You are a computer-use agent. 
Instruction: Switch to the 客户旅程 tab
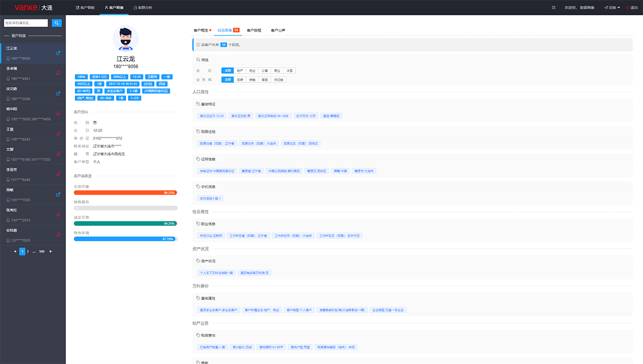pyautogui.click(x=254, y=31)
